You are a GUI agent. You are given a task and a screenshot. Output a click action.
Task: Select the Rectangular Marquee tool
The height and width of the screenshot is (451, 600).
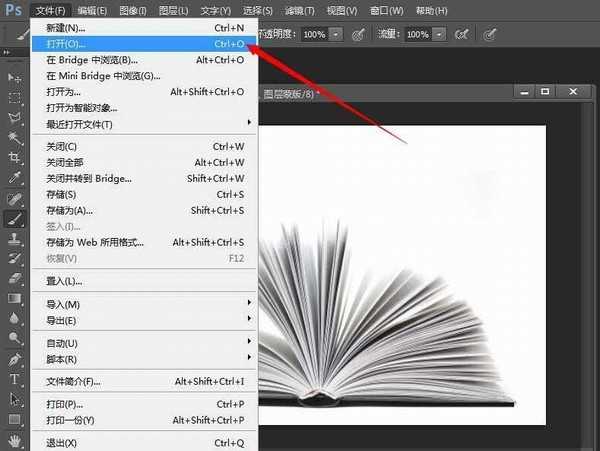tap(15, 98)
